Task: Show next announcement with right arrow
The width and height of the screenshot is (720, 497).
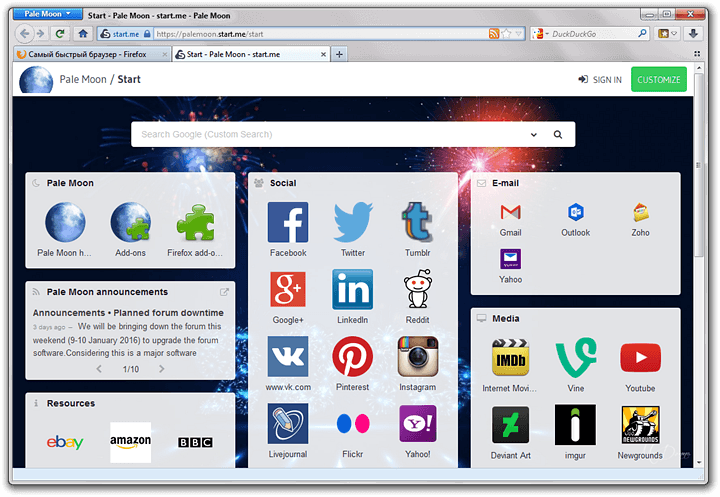Action: click(161, 369)
